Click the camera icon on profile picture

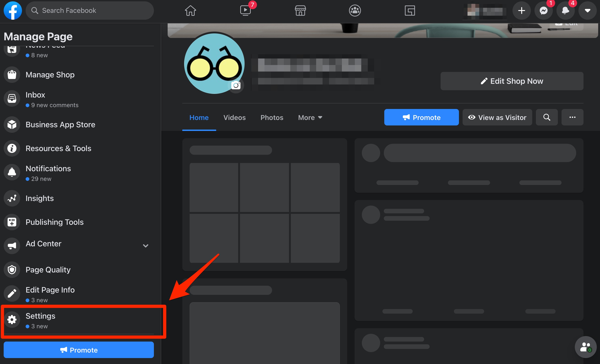[236, 85]
